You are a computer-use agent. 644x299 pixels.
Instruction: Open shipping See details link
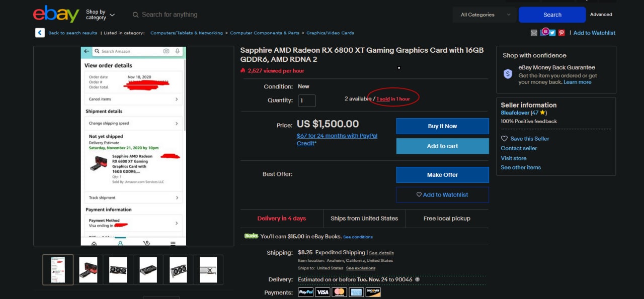381,253
